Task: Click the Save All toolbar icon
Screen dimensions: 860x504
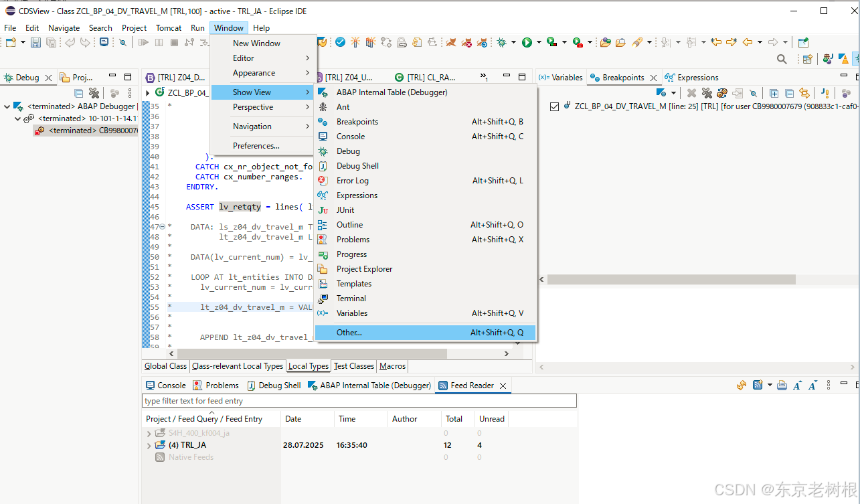Action: 51,42
